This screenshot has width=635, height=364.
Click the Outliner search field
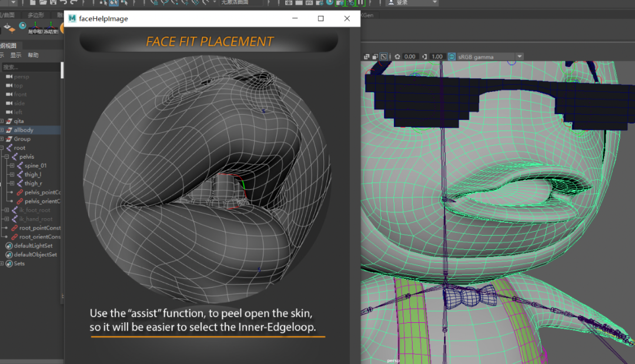31,67
